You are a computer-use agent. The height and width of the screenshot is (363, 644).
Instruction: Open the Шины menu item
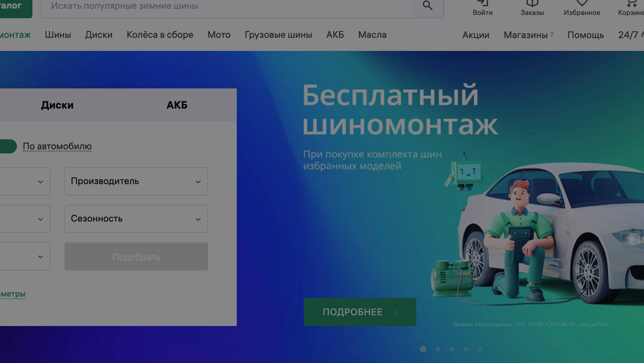(58, 35)
